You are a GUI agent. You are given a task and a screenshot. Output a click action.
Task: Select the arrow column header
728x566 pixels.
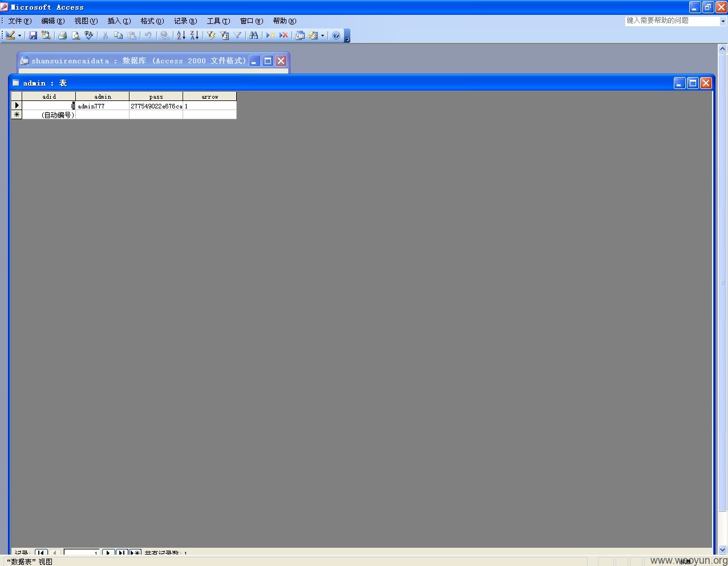(210, 96)
